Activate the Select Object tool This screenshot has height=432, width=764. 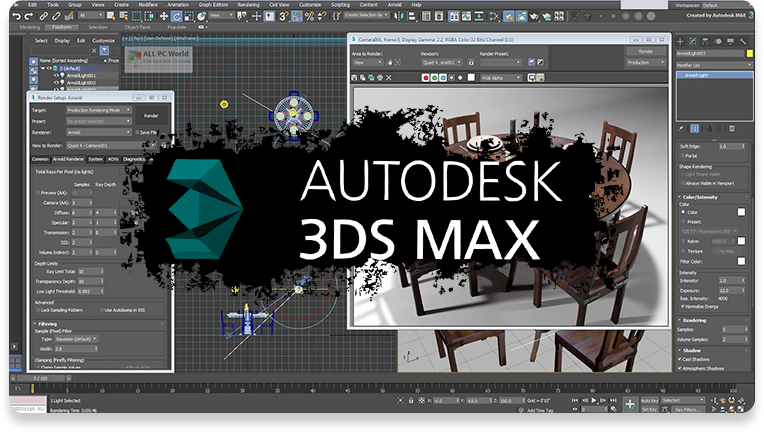[111, 17]
